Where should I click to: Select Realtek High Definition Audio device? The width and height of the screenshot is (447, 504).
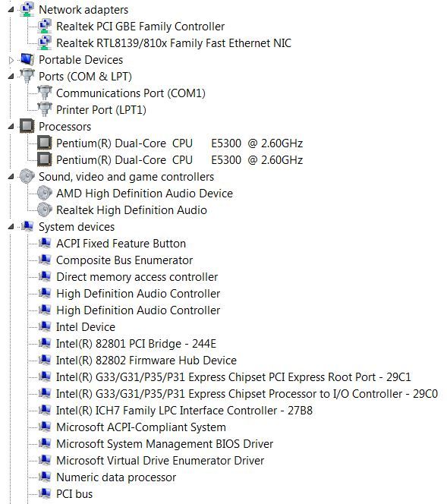131,209
